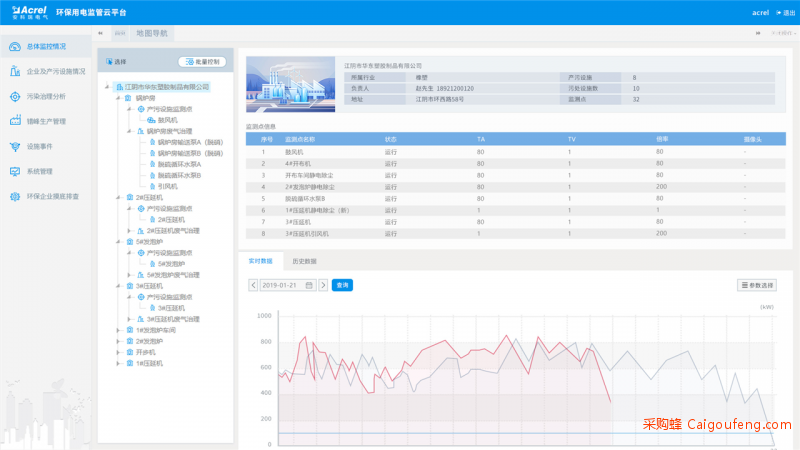Expand 3#压延机废气治理 tree node
800x450 pixels.
click(x=130, y=319)
